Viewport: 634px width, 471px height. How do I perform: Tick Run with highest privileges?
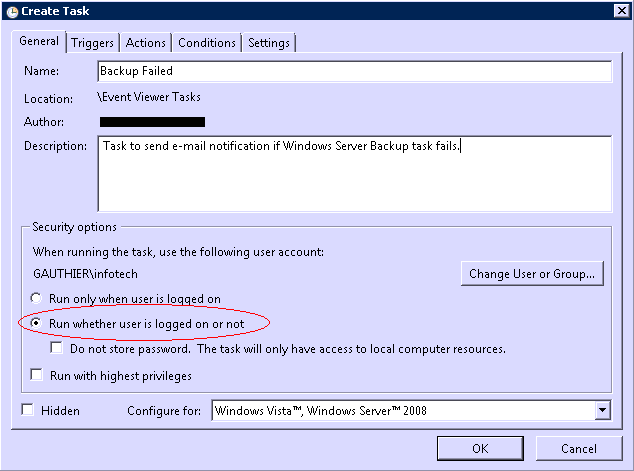coord(36,375)
